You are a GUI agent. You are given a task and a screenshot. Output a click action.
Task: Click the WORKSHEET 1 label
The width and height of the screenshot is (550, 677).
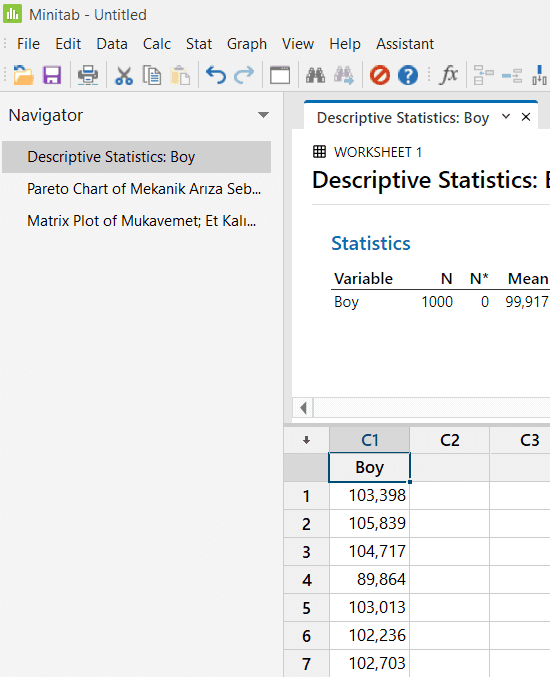(x=377, y=152)
